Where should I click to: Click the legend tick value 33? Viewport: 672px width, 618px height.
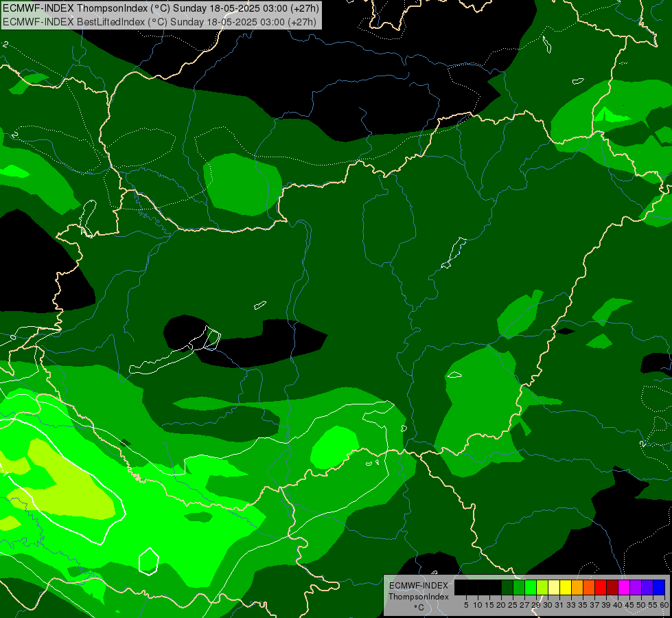point(571,605)
